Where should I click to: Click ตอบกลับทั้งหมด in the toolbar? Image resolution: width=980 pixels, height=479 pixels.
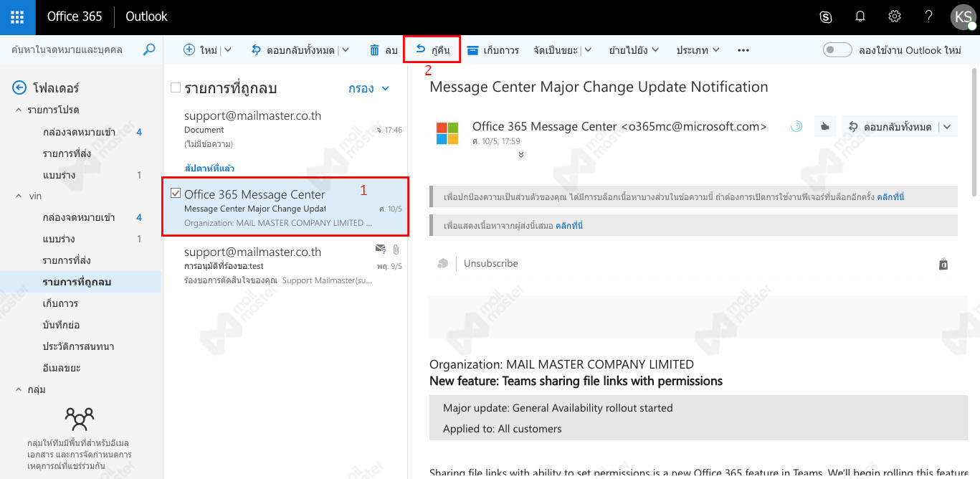(293, 50)
